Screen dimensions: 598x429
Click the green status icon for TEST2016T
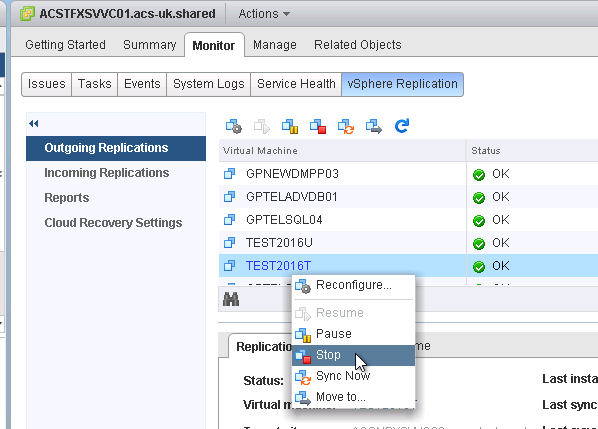pyautogui.click(x=479, y=267)
